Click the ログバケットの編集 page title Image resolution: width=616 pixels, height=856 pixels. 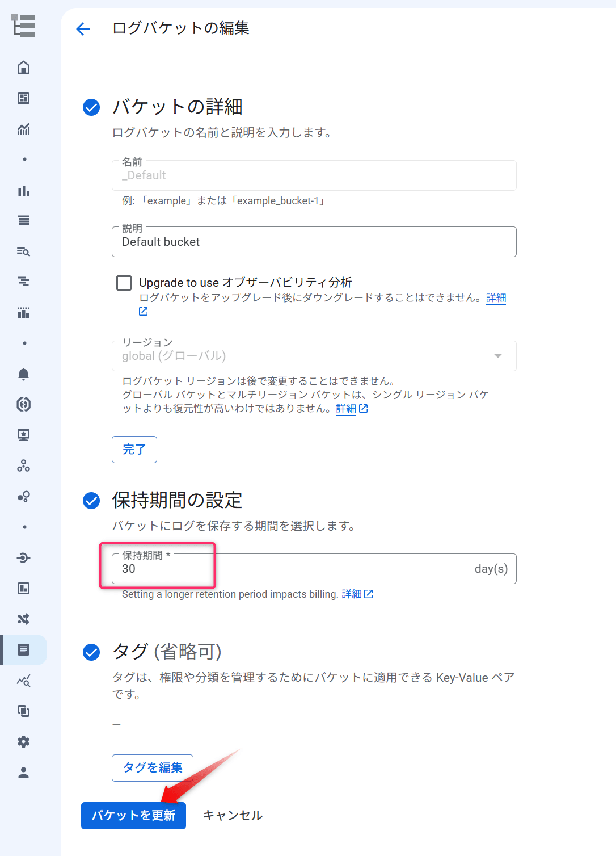(x=181, y=28)
